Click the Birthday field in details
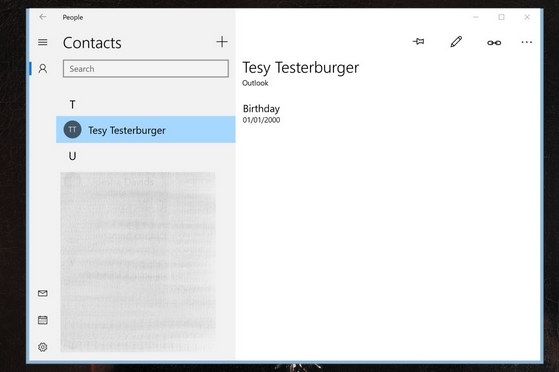This screenshot has width=559, height=372. (261, 113)
